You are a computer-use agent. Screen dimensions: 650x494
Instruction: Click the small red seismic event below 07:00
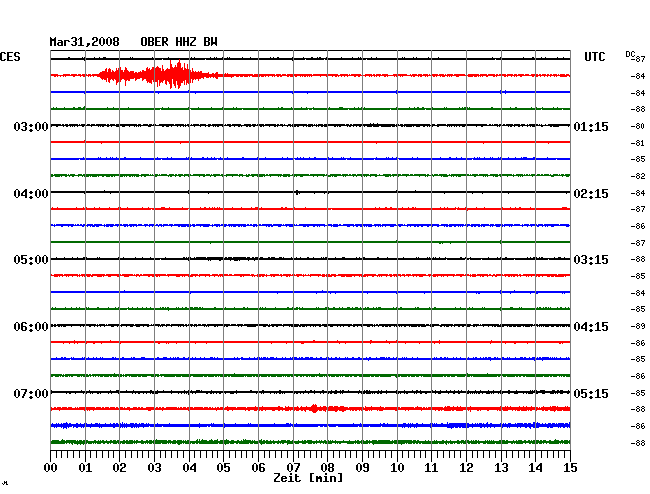[314, 409]
